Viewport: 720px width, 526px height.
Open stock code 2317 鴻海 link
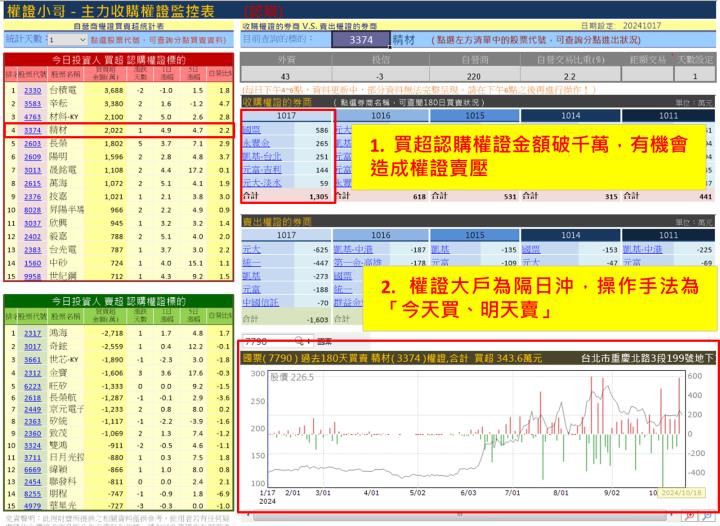coord(33,333)
